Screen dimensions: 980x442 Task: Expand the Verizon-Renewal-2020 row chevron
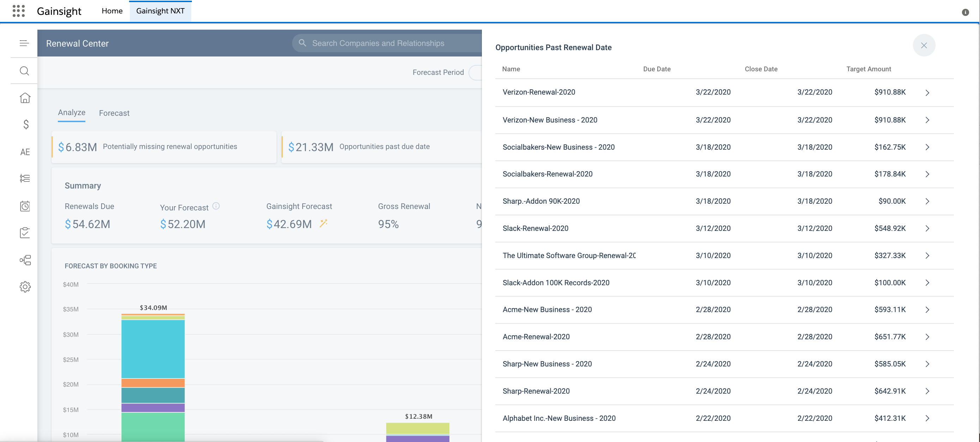click(927, 92)
